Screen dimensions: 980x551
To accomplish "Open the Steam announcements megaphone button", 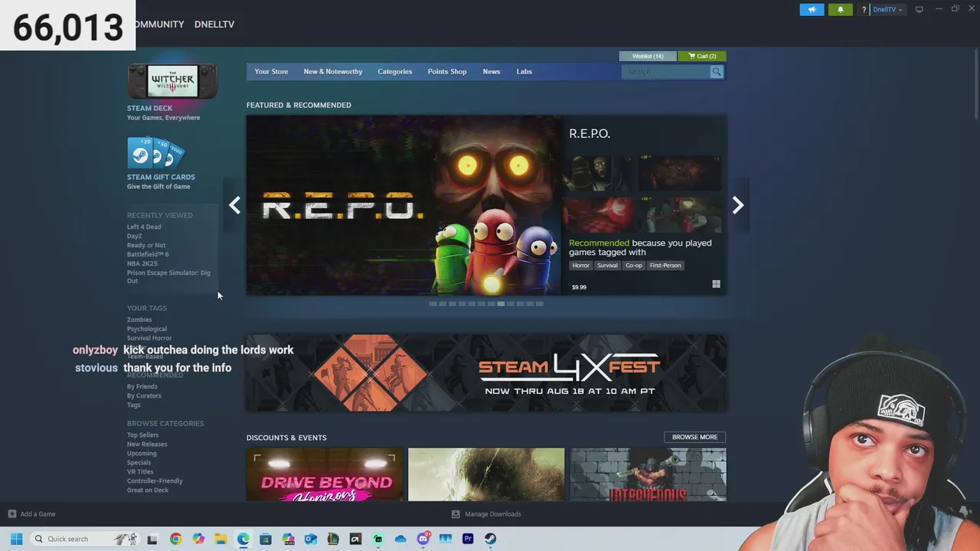I will pyautogui.click(x=812, y=9).
